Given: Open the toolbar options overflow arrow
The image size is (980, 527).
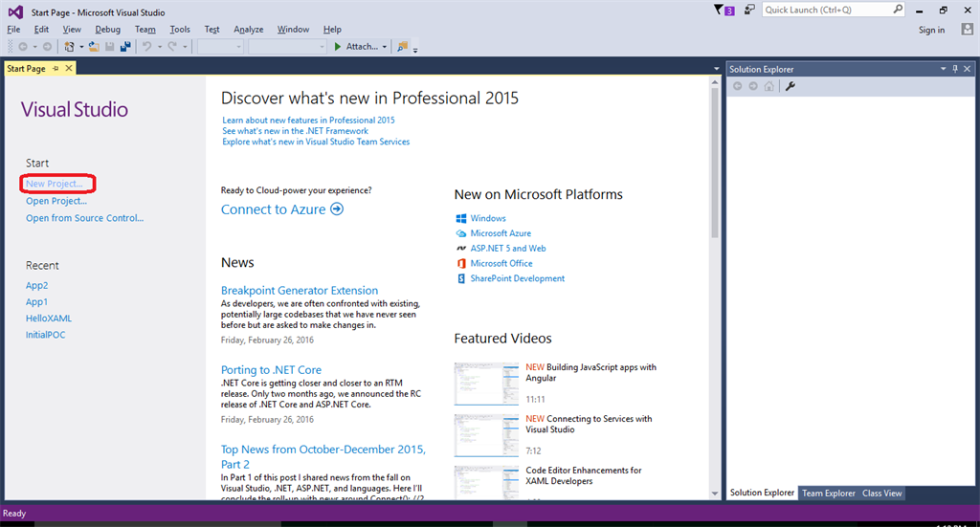Looking at the screenshot, I should click(x=415, y=49).
